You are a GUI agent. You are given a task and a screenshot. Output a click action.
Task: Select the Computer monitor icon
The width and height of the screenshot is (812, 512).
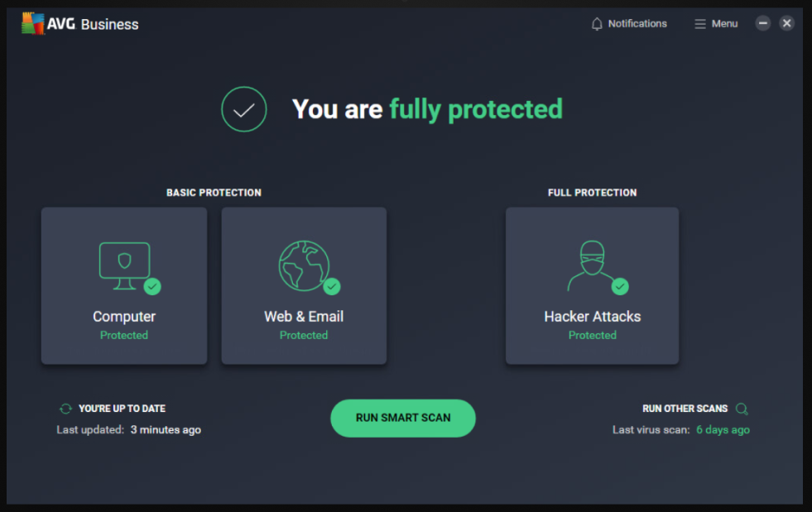[x=123, y=263]
